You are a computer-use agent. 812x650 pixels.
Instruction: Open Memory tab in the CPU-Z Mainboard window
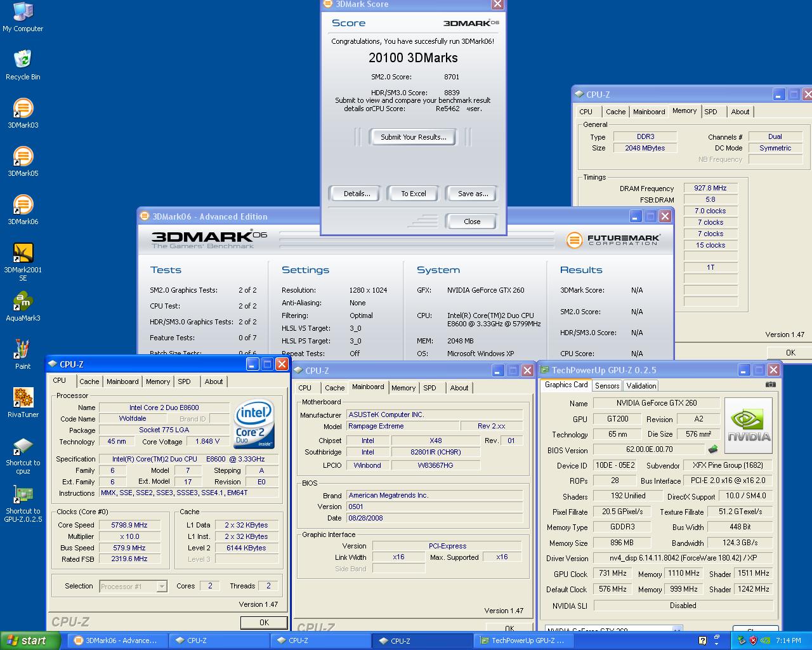click(x=403, y=388)
